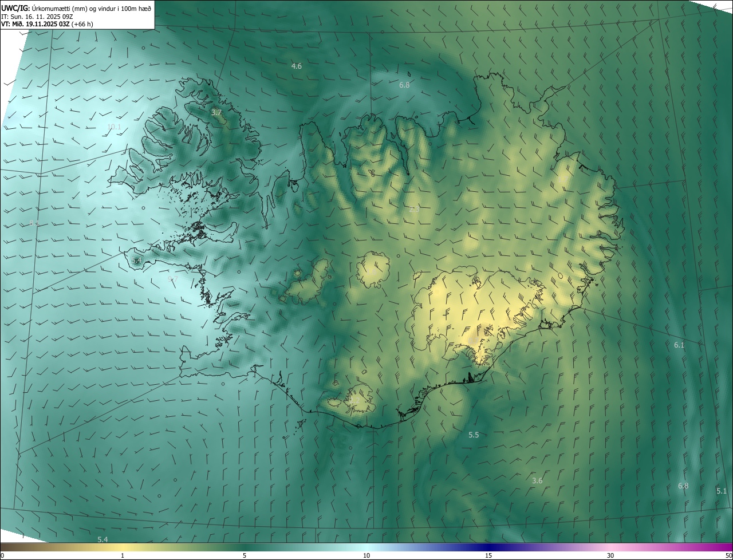Click the 30 tick on the color scale
This screenshot has height=560, width=733.
(610, 556)
